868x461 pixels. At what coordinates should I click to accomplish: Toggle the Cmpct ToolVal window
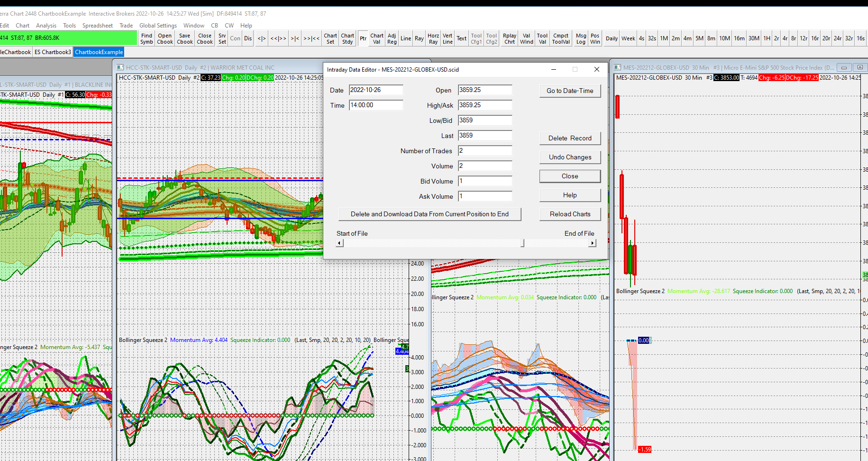point(561,38)
